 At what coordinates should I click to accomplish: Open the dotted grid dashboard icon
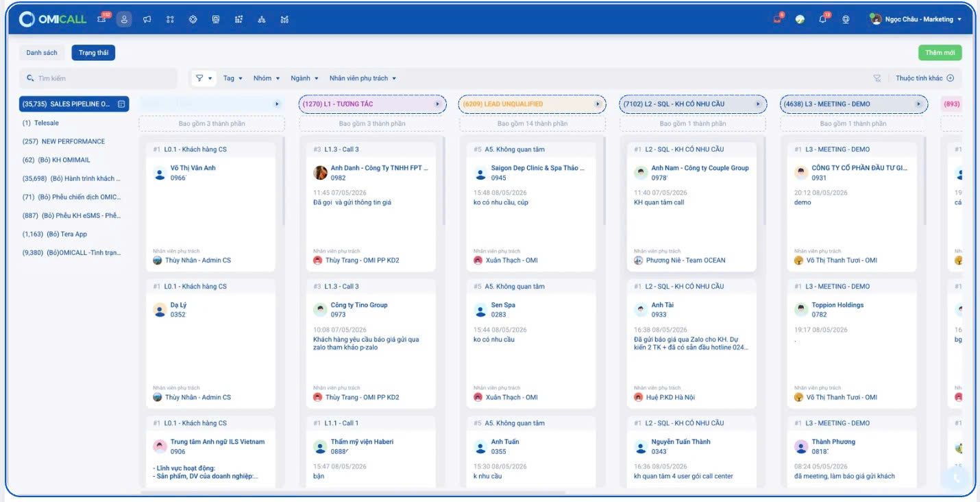[238, 19]
